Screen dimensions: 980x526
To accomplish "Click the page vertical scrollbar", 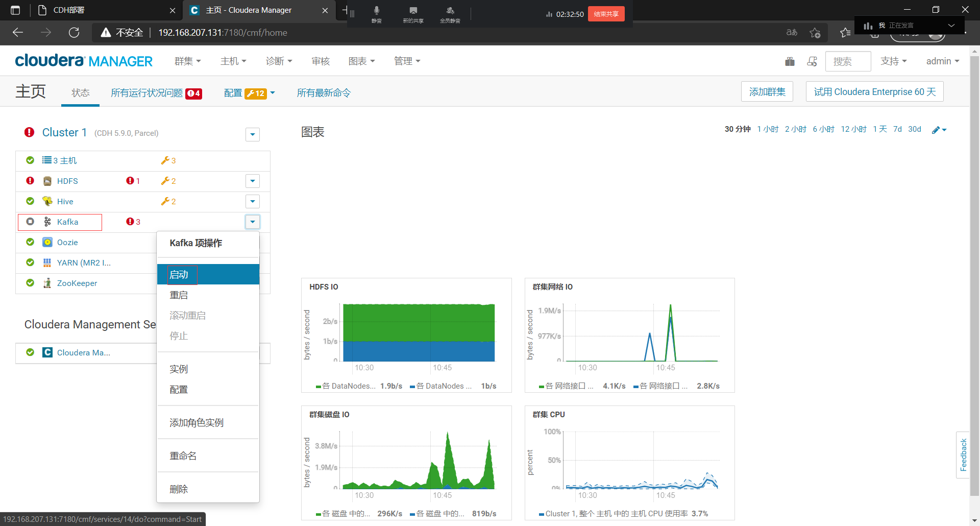I will 974,276.
